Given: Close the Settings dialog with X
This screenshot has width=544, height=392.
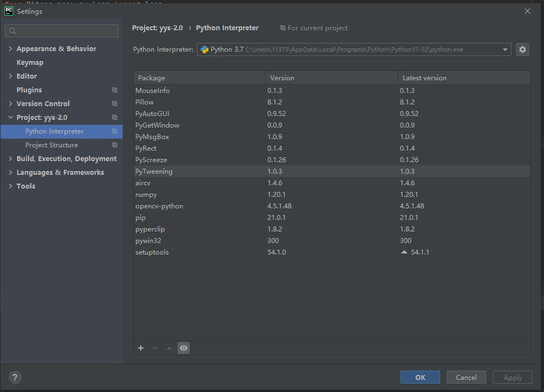Looking at the screenshot, I should coord(527,11).
